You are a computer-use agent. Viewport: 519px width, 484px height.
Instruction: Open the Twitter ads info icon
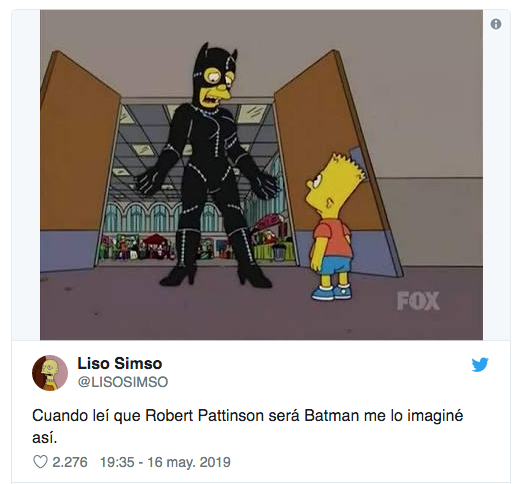point(496,24)
